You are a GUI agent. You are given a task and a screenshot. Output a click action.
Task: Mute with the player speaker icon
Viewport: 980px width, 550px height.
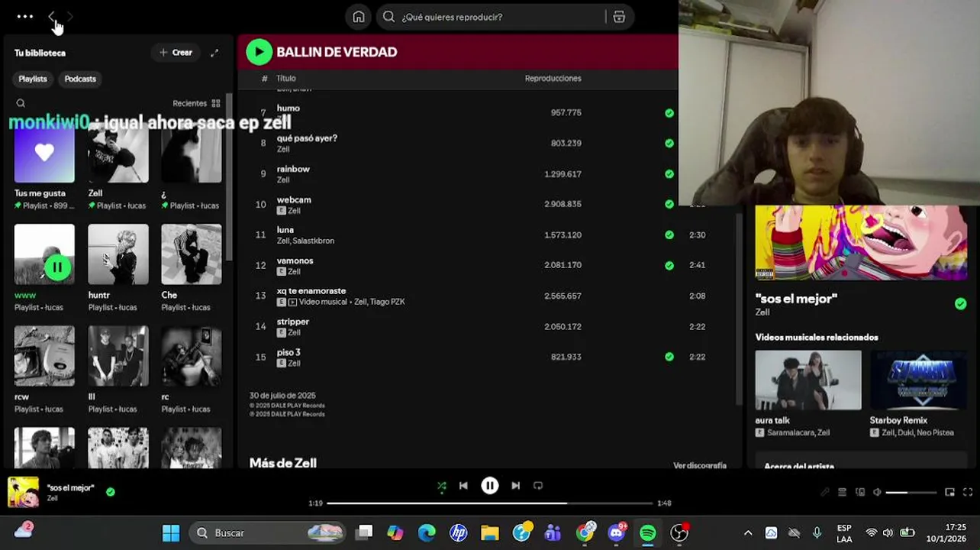click(x=878, y=493)
